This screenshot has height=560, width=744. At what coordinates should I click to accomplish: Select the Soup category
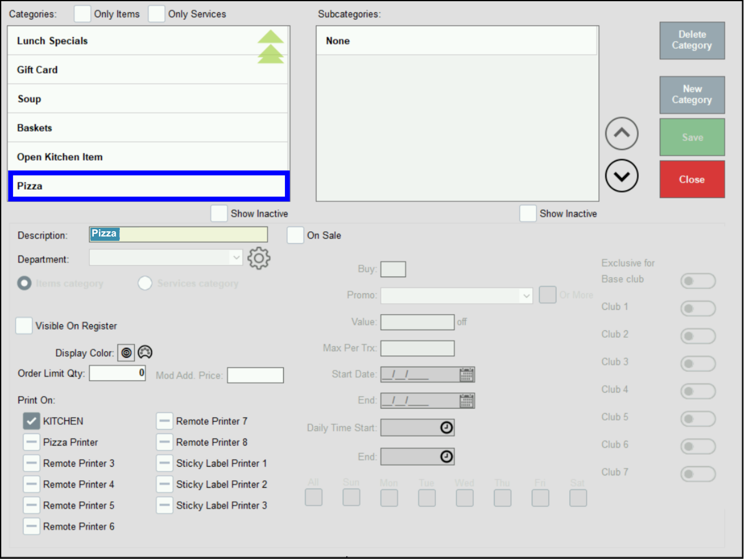(147, 99)
